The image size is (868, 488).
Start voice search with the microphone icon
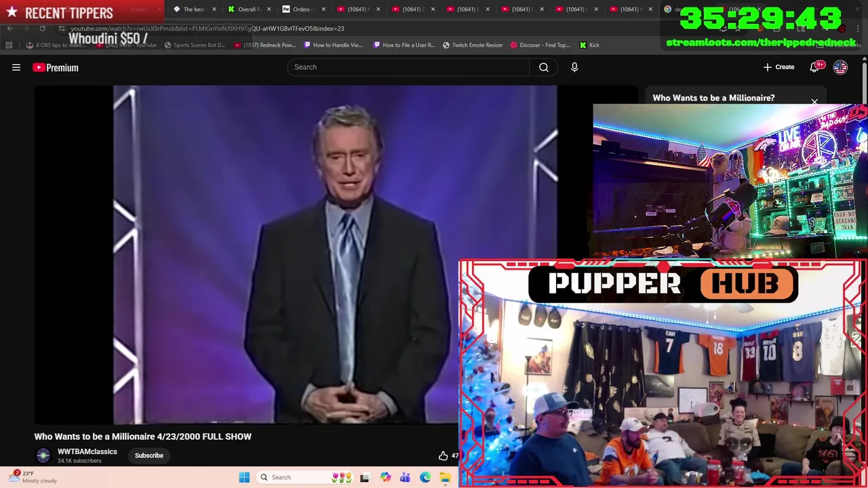click(x=574, y=67)
